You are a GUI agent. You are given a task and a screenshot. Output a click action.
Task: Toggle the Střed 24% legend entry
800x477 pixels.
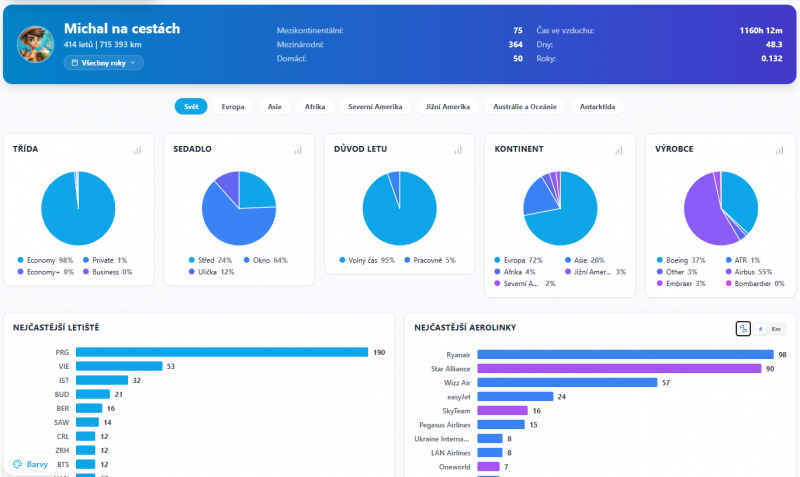[210, 260]
